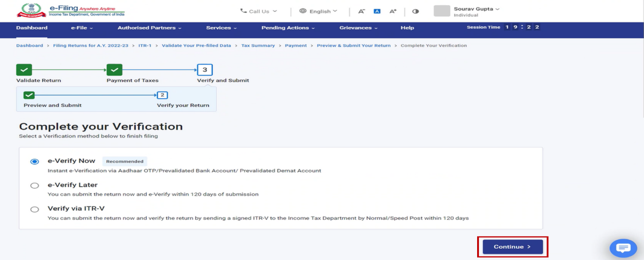Choose Verify via ITR-V radio option

tap(35, 209)
